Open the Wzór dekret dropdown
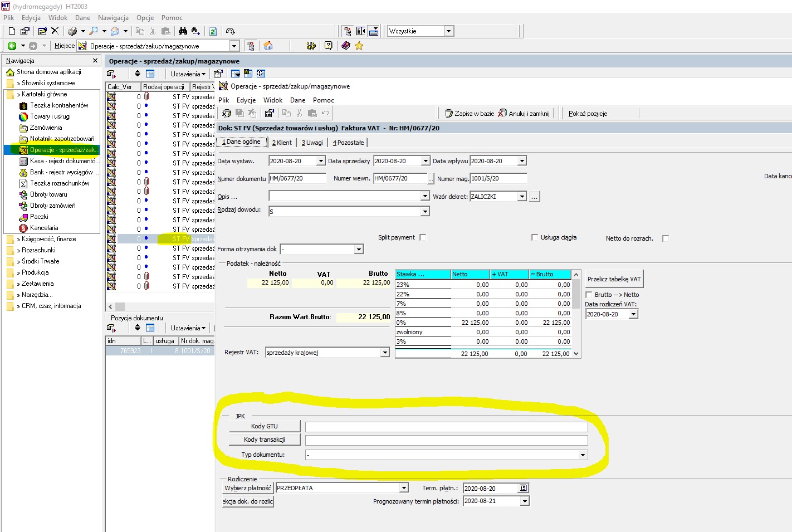The width and height of the screenshot is (792, 532). pyautogui.click(x=522, y=197)
